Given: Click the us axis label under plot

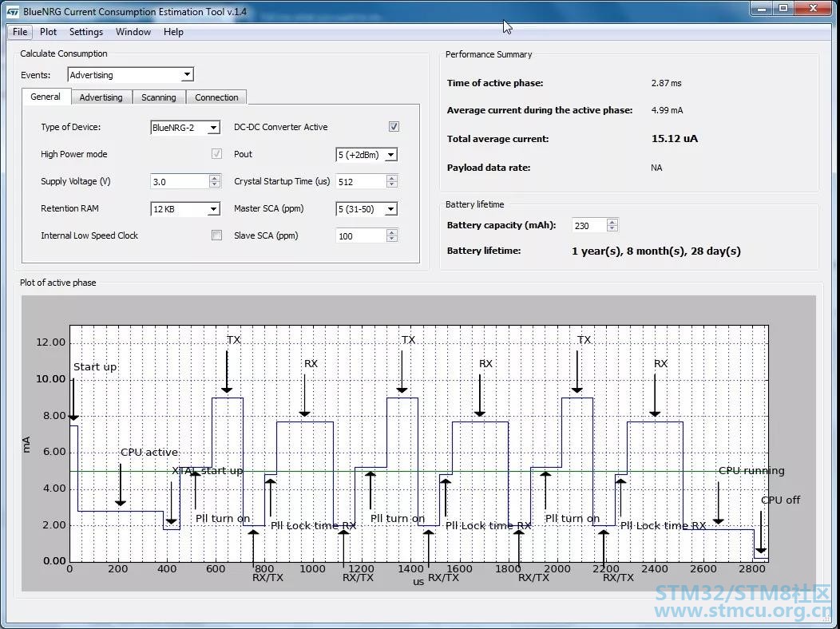Looking at the screenshot, I should point(418,582).
